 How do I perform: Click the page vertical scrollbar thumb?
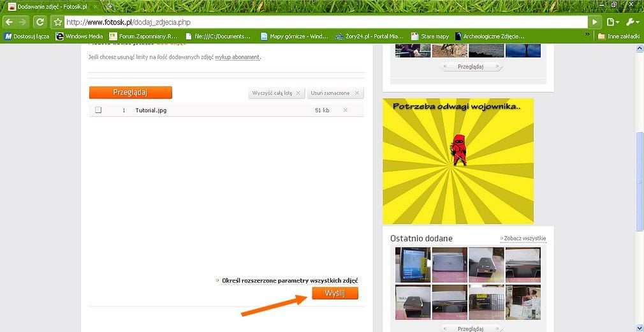coord(639,181)
